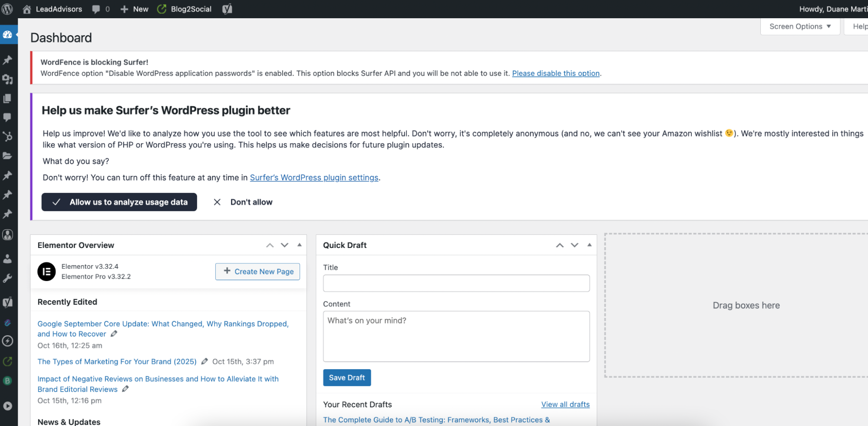The width and height of the screenshot is (868, 426).
Task: Open Pages from the sidebar
Action: tap(7, 99)
